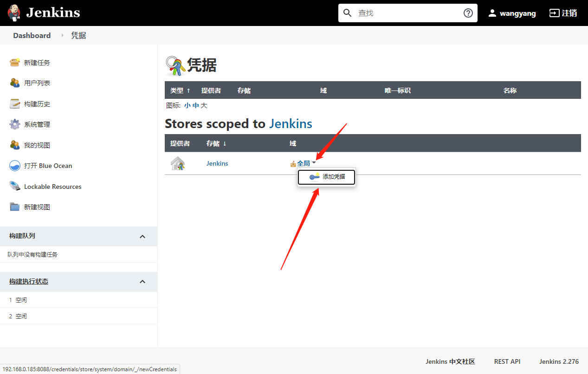Open Jenkins 中文社区 footer link
Image resolution: width=588 pixels, height=374 pixels.
click(450, 361)
